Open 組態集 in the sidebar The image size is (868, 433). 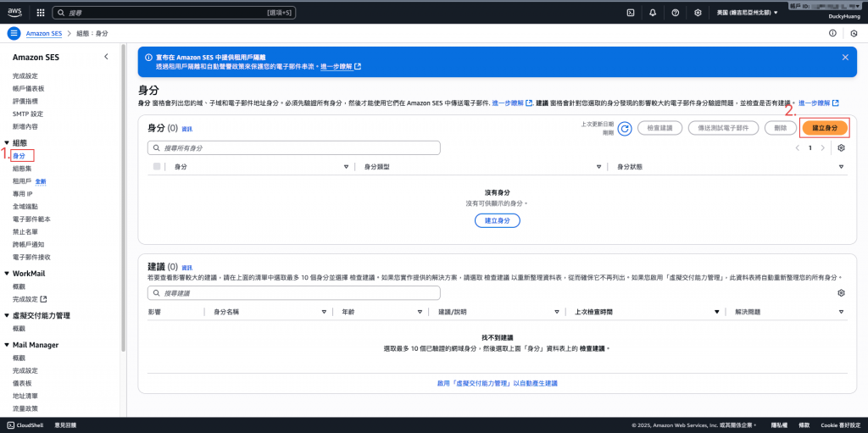[21, 169]
